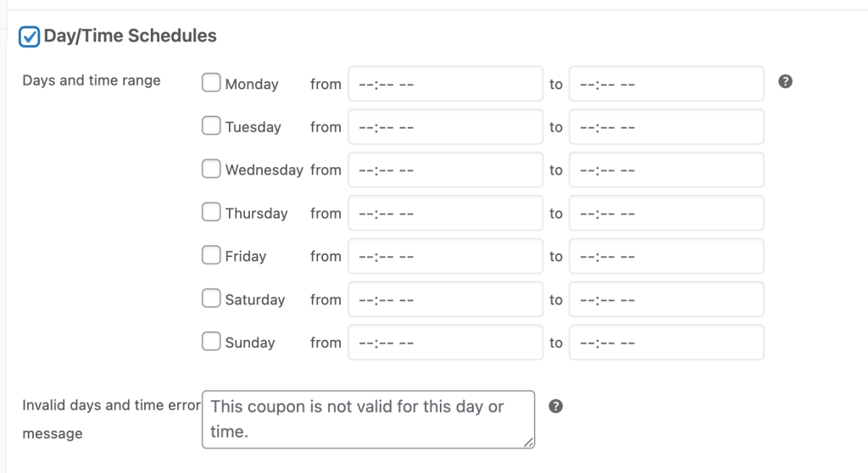This screenshot has height=473, width=868.
Task: Edit Saturday from time field
Action: click(446, 299)
